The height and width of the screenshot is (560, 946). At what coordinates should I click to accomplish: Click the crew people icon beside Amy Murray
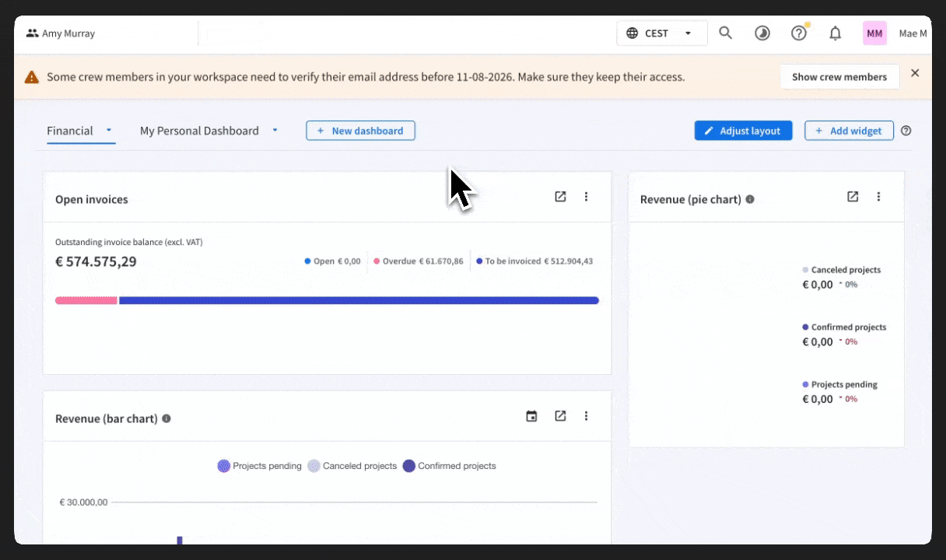tap(32, 33)
